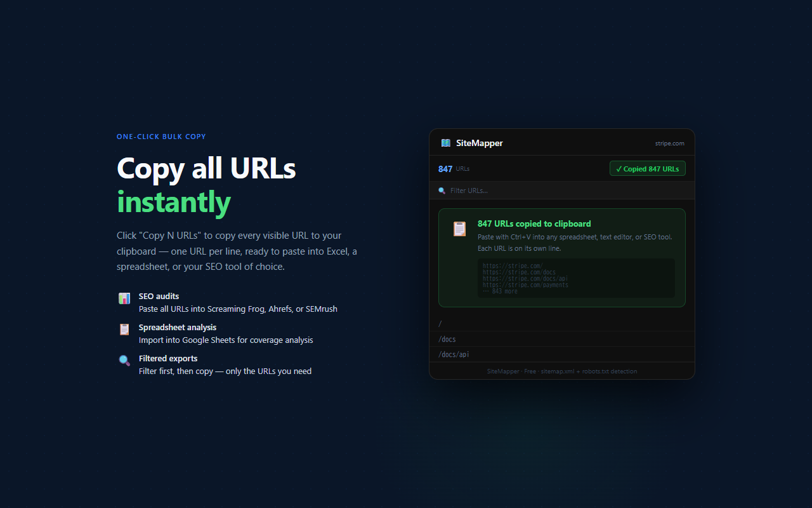Click the "Import into Google Sheets" description
The width and height of the screenshot is (812, 508).
coord(226,340)
